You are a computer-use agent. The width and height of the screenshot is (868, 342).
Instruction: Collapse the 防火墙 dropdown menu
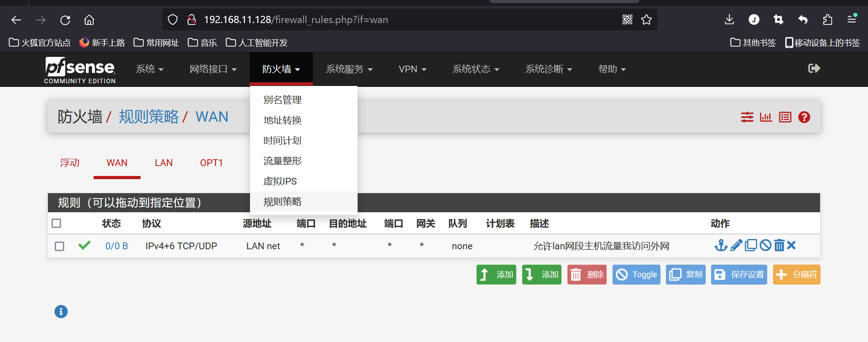281,69
